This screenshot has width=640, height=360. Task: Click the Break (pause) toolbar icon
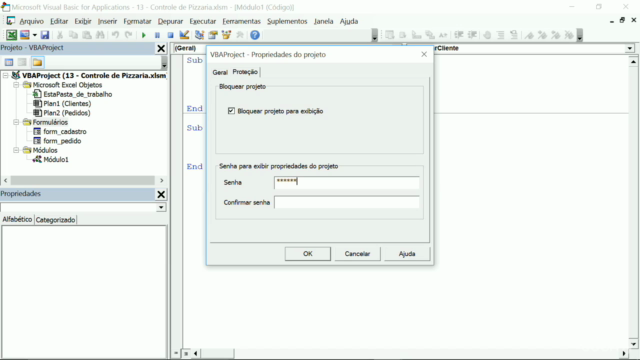pos(157,35)
